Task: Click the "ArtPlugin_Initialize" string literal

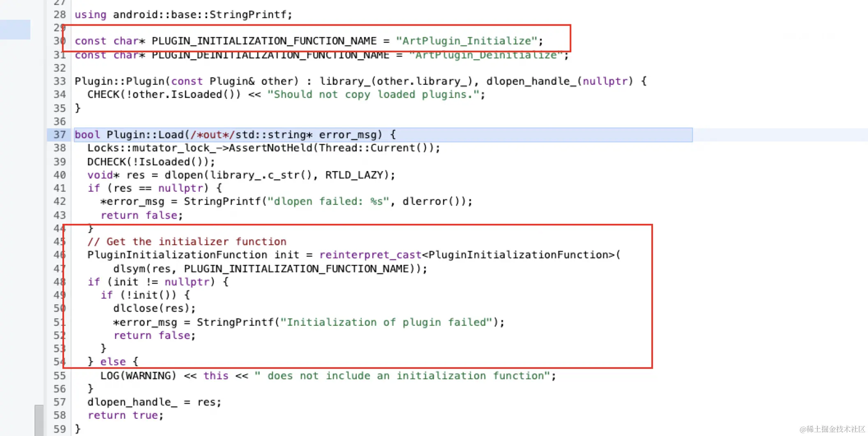Action: point(466,41)
